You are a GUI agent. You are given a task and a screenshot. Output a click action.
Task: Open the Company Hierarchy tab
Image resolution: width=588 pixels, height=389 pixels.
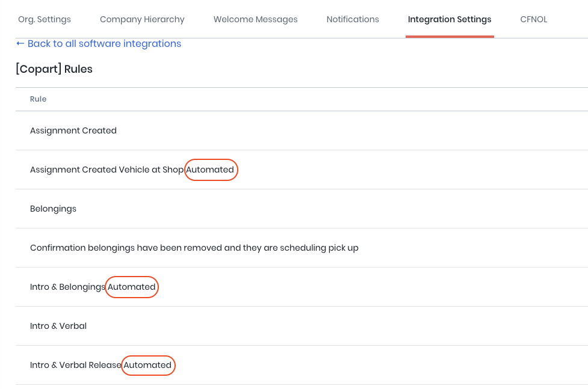tap(142, 19)
